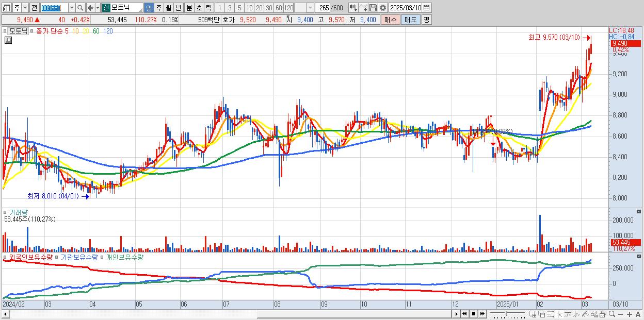Image resolution: width=644 pixels, height=320 pixels.
Task: Click the chart zoom magnifier icon at bottom
Action: [612, 314]
